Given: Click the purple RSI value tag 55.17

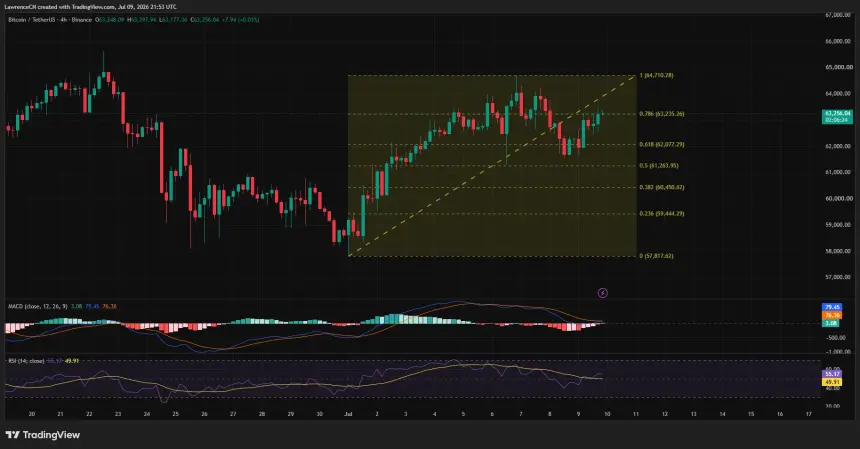Looking at the screenshot, I should coord(832,374).
